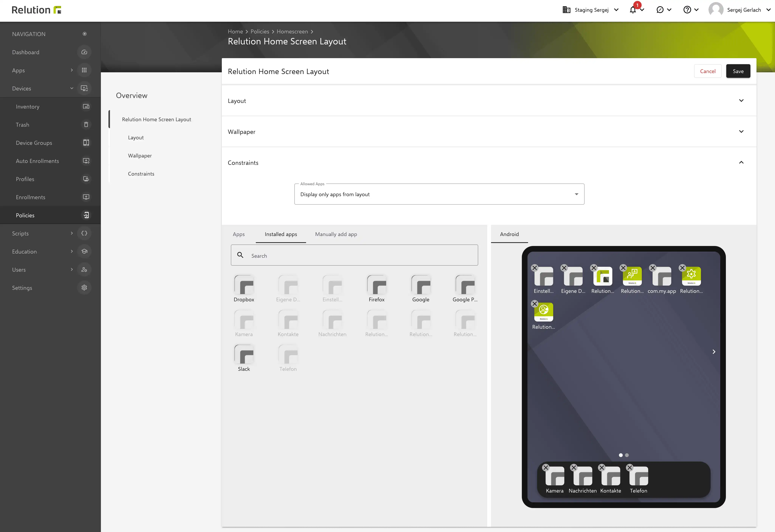Click the Profiles download icon

[86, 179]
